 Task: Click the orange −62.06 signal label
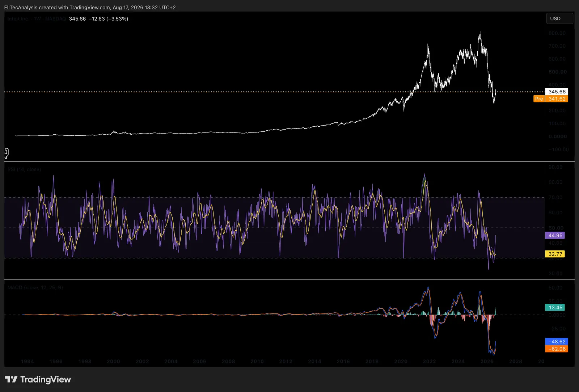[557, 349]
